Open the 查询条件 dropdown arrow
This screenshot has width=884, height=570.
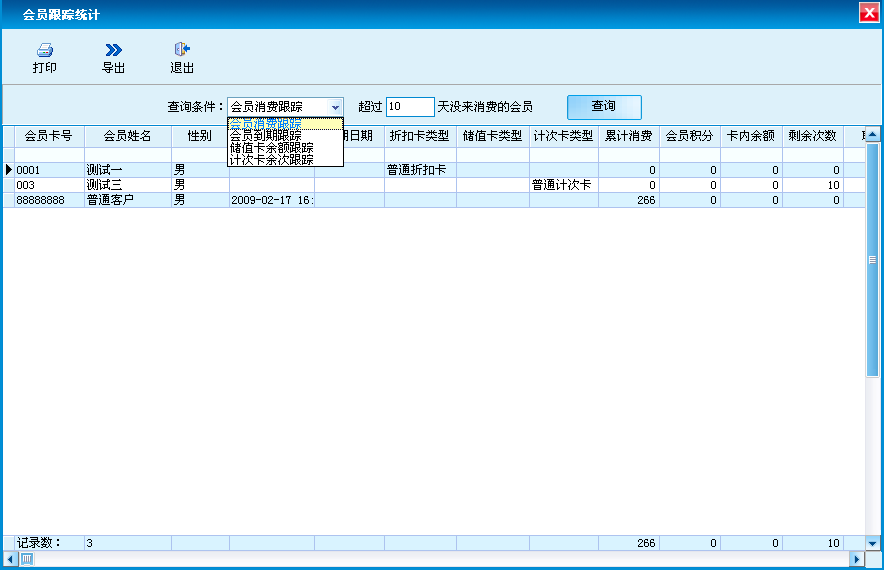[x=335, y=107]
